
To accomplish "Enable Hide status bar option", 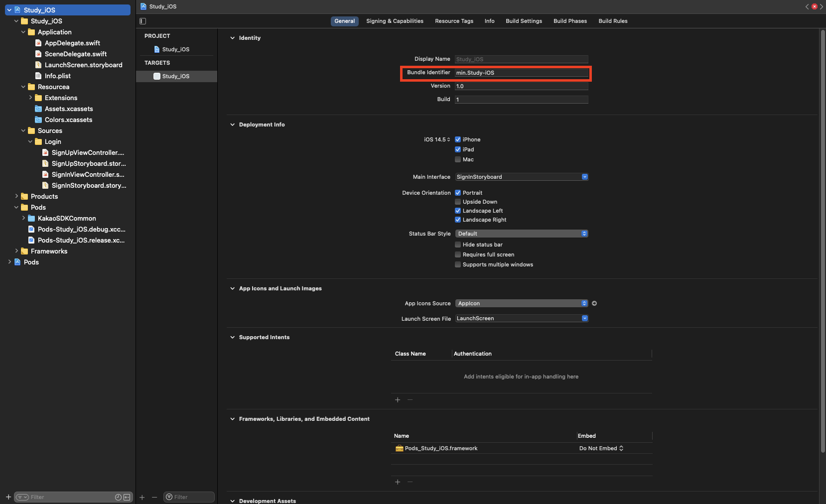I will (x=458, y=245).
